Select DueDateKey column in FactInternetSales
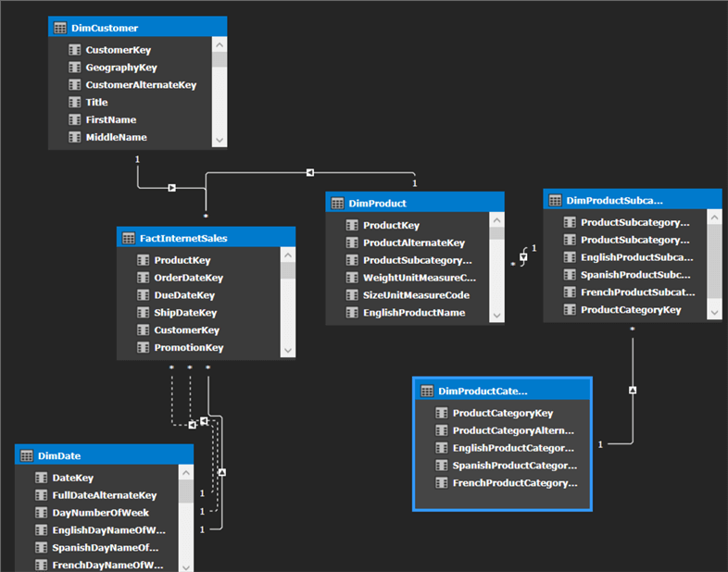Screen dimensions: 728x572 click(x=184, y=295)
